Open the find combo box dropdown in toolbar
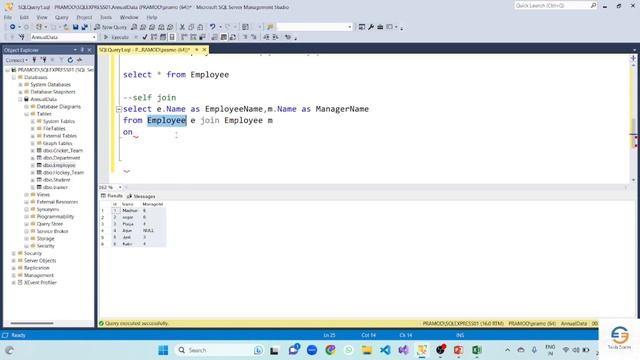640x360 pixels. pyautogui.click(x=350, y=27)
